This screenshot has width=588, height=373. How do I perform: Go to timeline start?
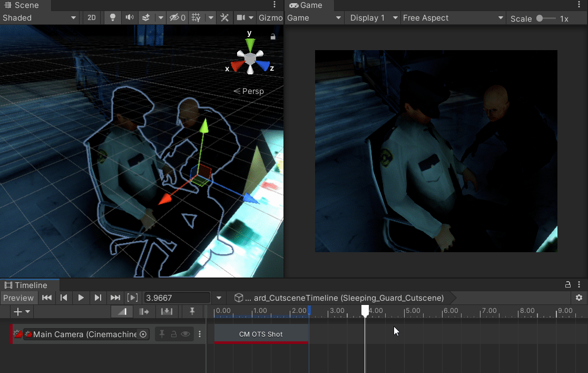(47, 298)
